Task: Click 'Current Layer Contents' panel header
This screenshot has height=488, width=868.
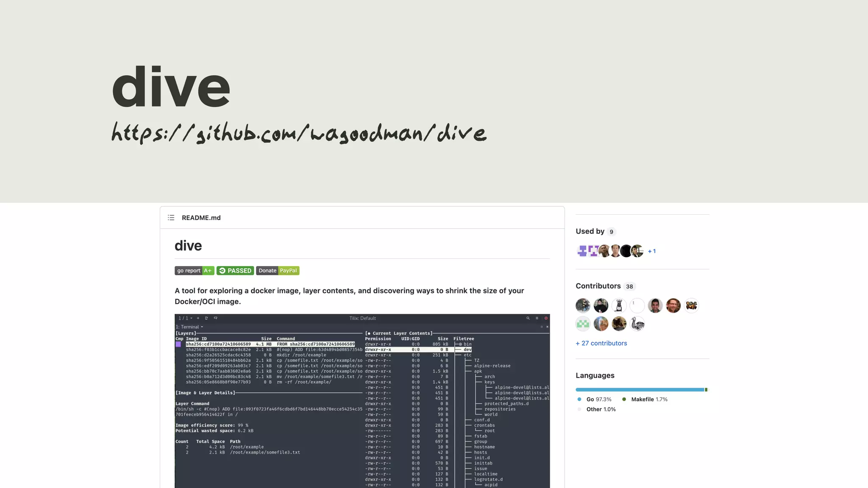Action: 399,333
